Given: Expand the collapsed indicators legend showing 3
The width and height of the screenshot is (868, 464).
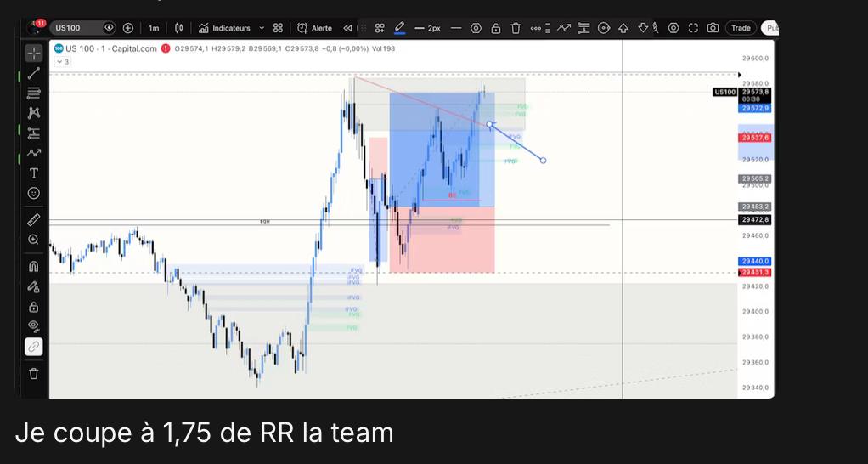Looking at the screenshot, I should (62, 62).
